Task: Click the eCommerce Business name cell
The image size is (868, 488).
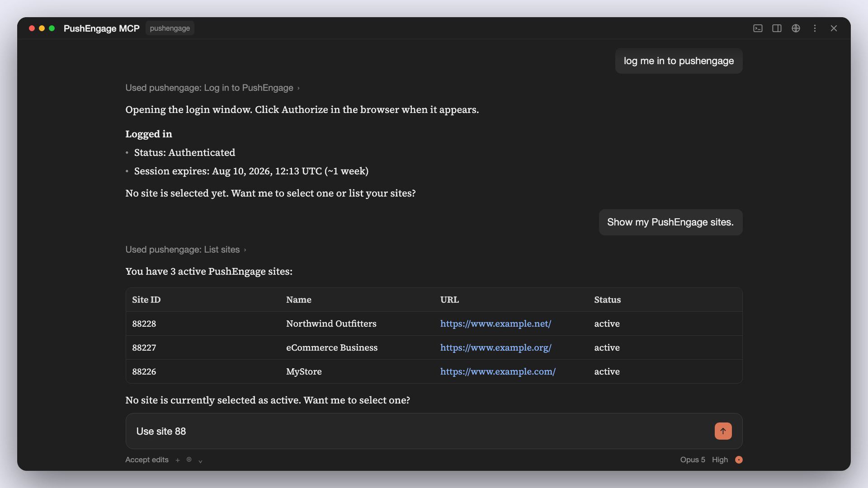Action: (x=331, y=347)
